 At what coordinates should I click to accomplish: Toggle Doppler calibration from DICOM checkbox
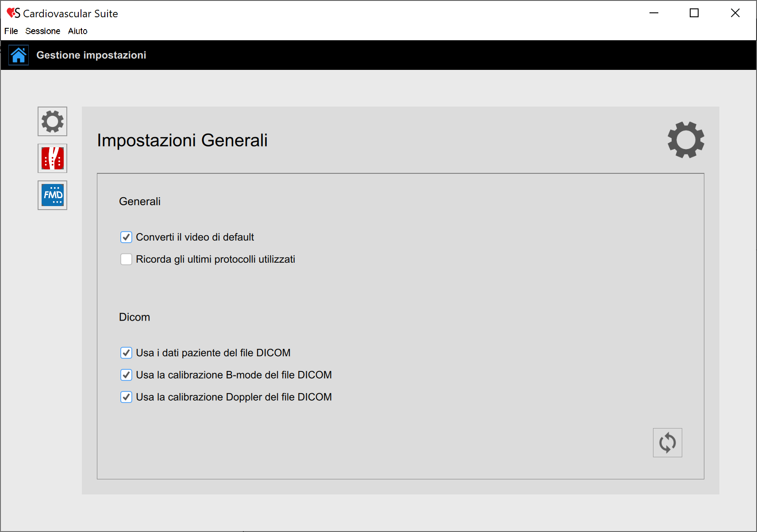(x=126, y=397)
